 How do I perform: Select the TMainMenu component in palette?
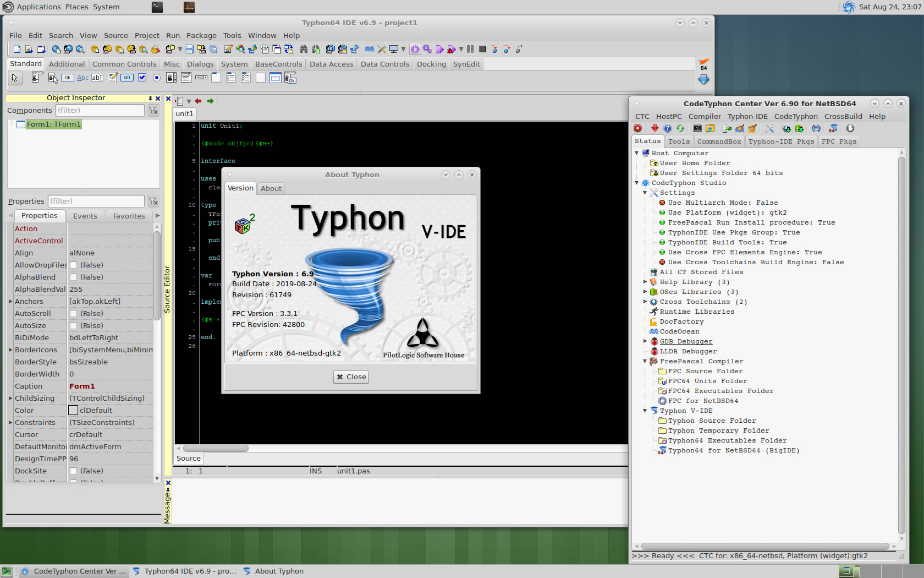pyautogui.click(x=37, y=78)
